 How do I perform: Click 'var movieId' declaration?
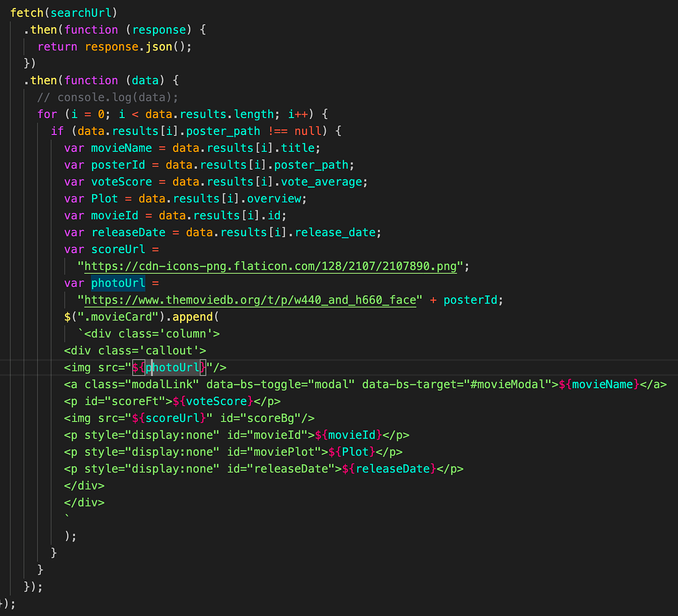[176, 216]
